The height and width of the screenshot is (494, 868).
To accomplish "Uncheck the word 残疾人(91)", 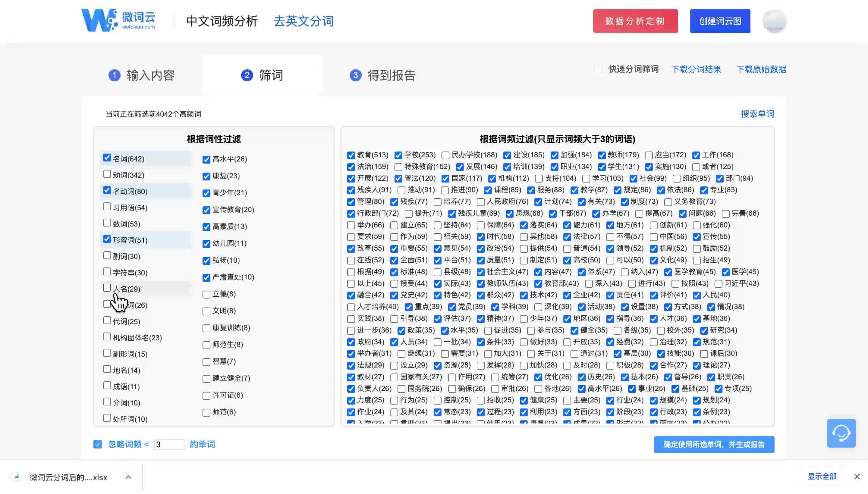I will pyautogui.click(x=351, y=190).
